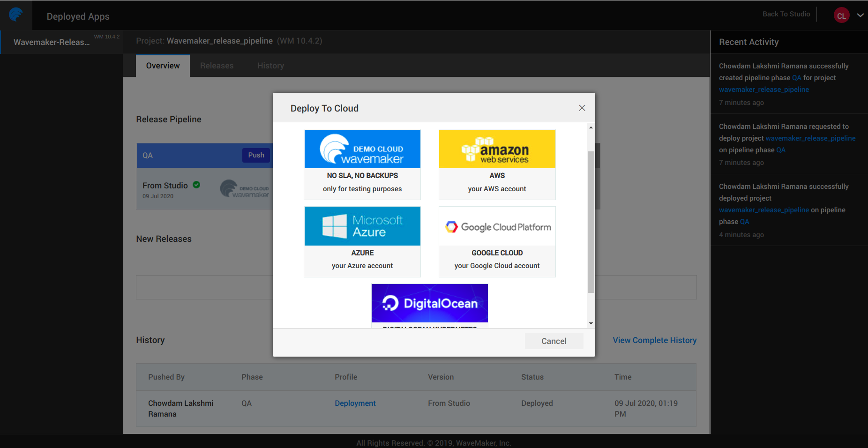The height and width of the screenshot is (448, 868).
Task: Switch to the History tab
Action: 270,66
